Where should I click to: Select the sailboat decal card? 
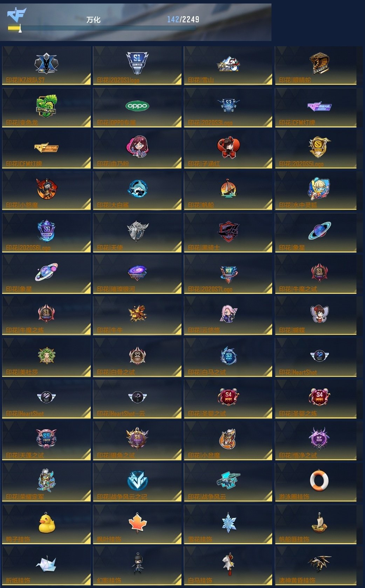(228, 191)
